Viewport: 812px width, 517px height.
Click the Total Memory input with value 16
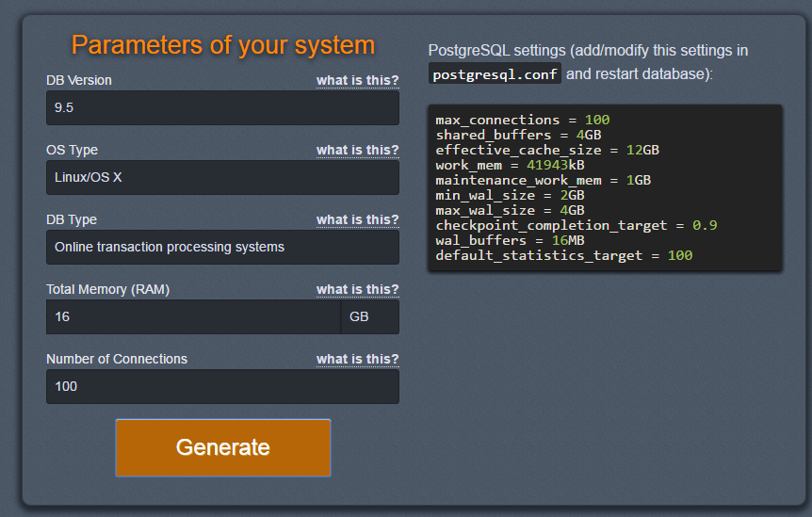193,316
